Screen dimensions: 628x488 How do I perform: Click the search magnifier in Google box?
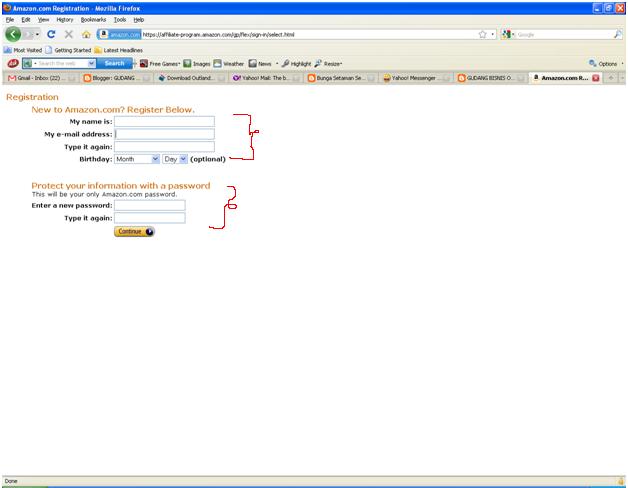coord(618,34)
